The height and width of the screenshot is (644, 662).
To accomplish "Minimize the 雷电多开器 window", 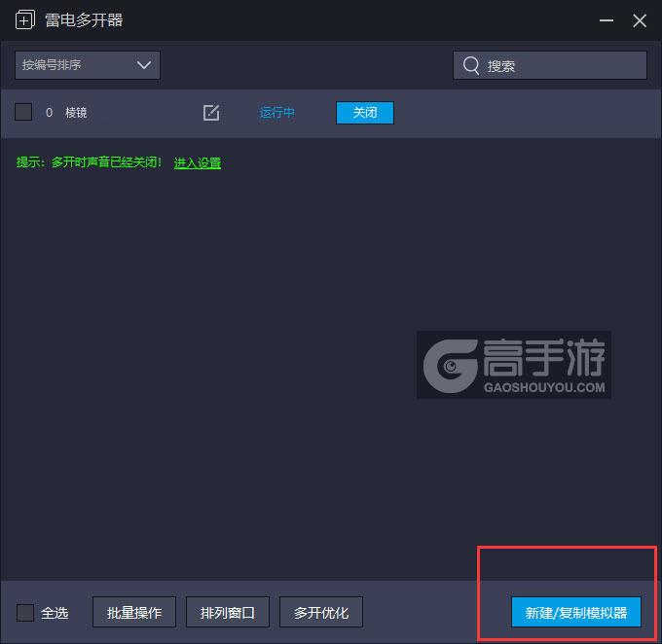I will pyautogui.click(x=607, y=20).
